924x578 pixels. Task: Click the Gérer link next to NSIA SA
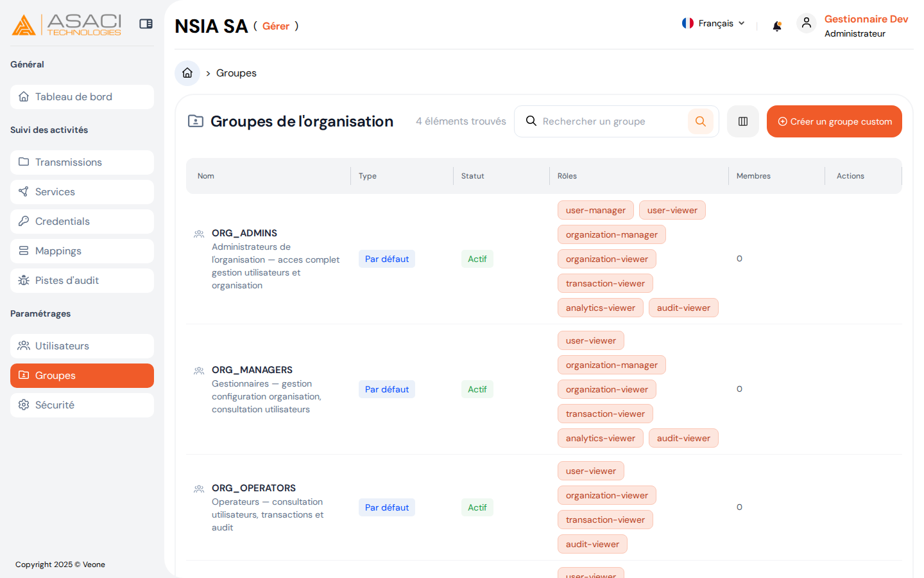[276, 26]
